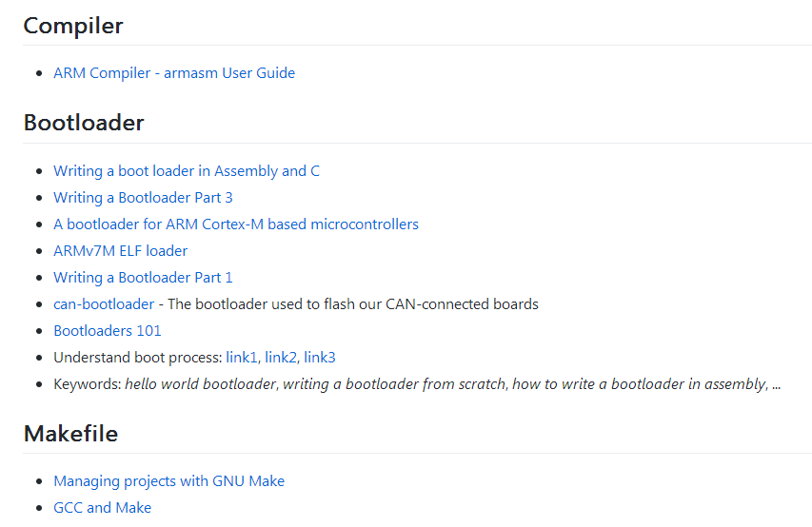The image size is (812, 527).
Task: Open Writing a Bootloader Part 3 link
Action: pos(143,198)
